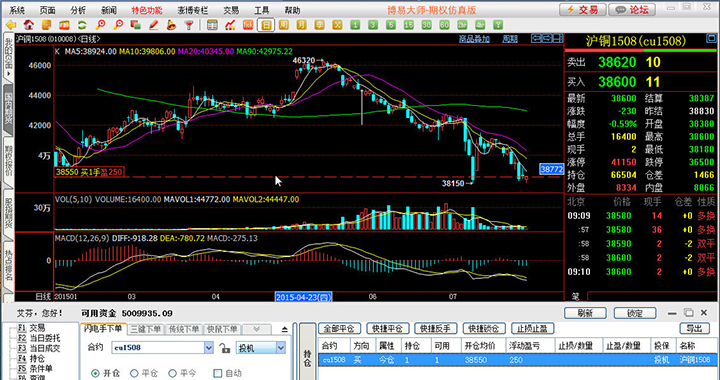Switch to the 三键下单 tab
This screenshot has width=720, height=380.
pyautogui.click(x=146, y=329)
